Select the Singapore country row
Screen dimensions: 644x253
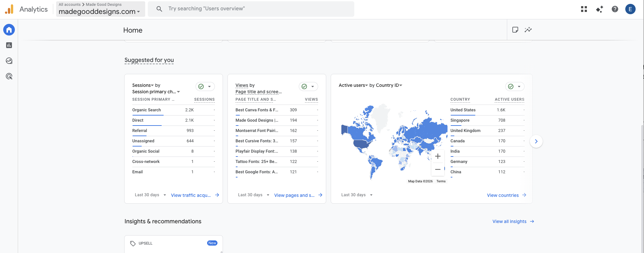(488, 120)
